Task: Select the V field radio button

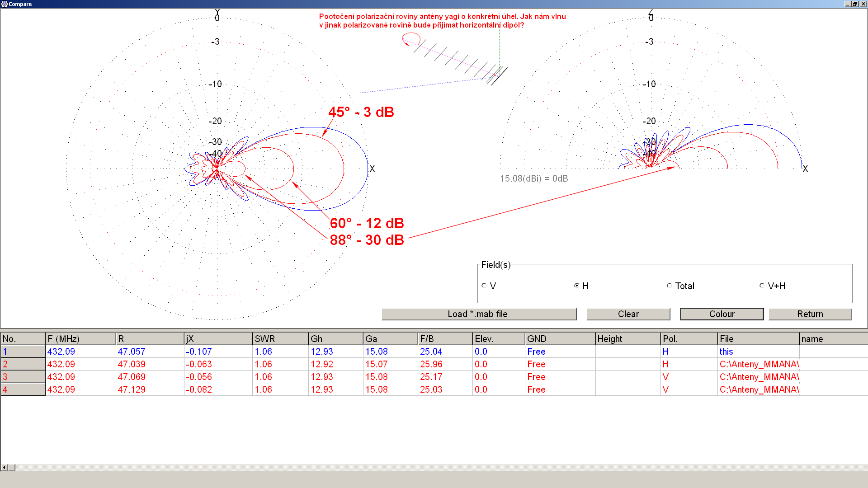Action: tap(484, 286)
